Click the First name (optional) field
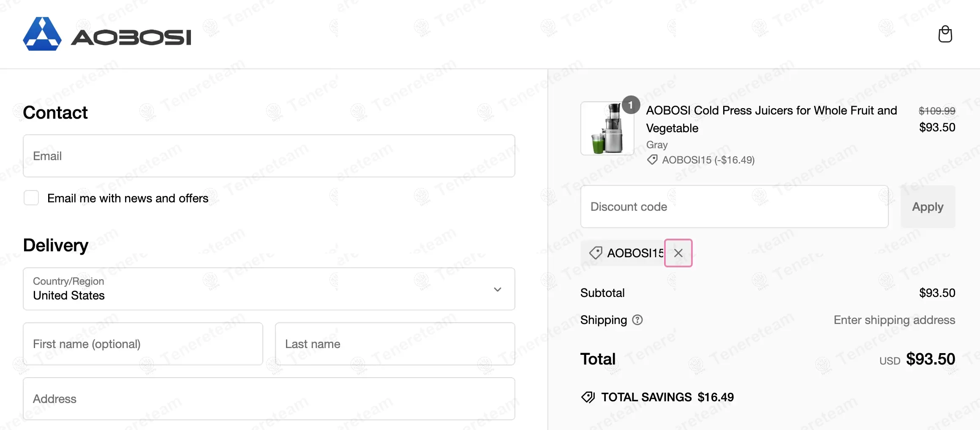Viewport: 980px width, 430px height. pos(143,344)
